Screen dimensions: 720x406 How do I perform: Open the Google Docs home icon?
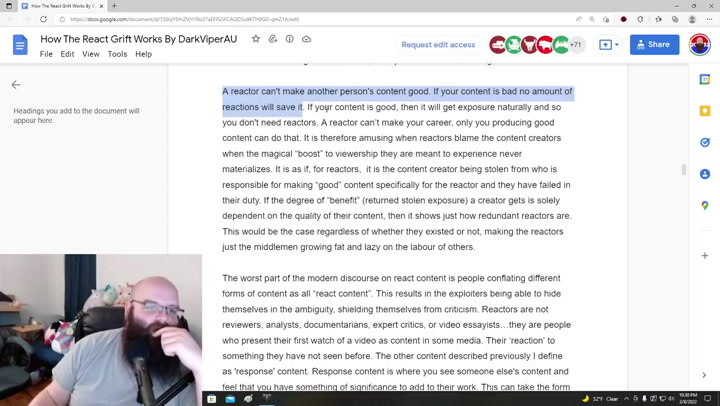pos(20,45)
